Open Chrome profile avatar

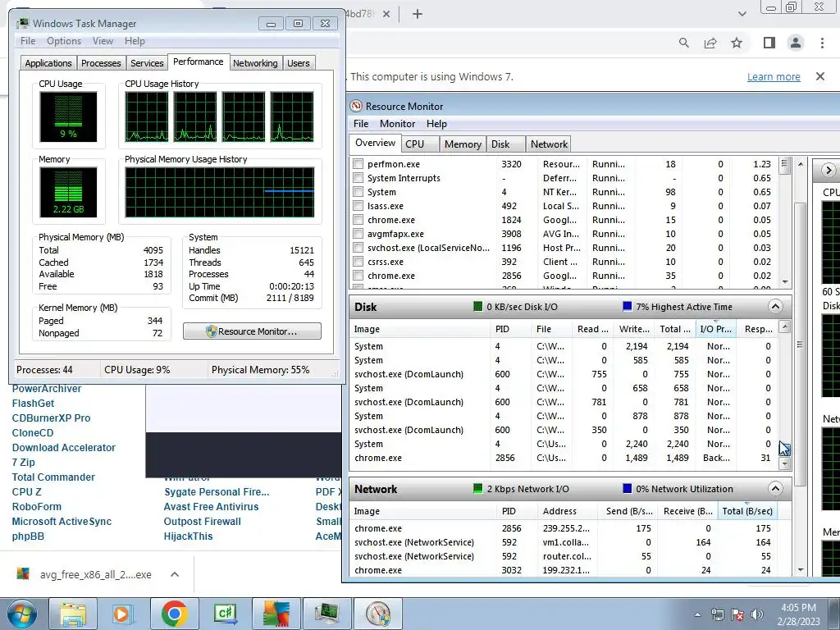pos(796,43)
